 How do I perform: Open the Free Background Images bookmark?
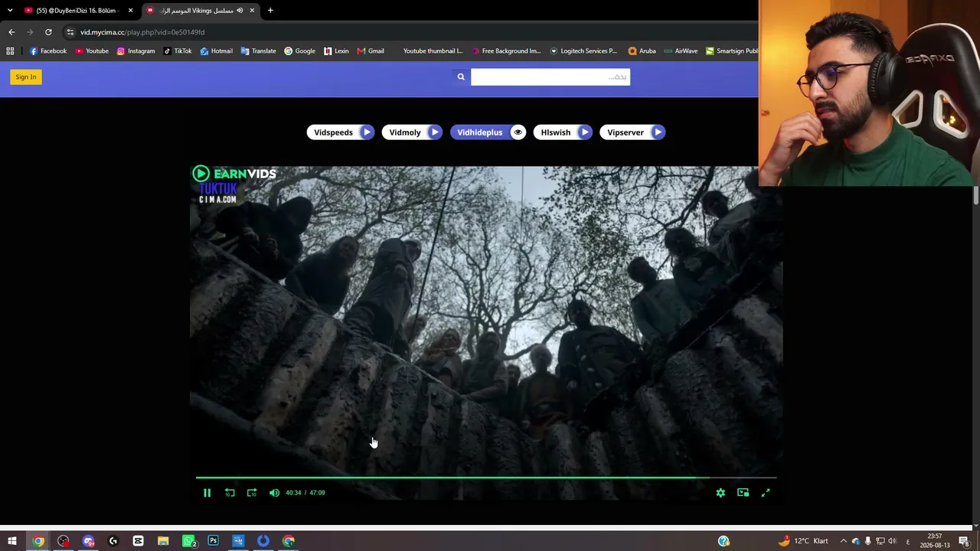506,51
